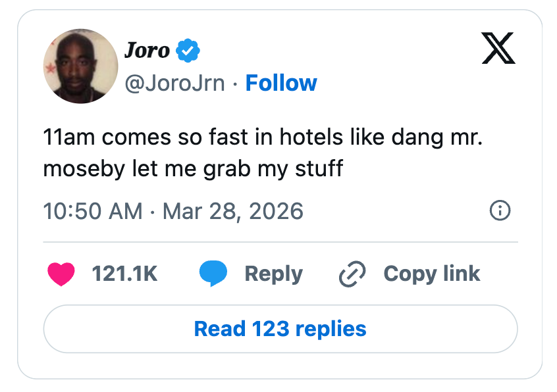Click the display name Joro
The width and height of the screenshot is (557, 392).
(x=146, y=50)
